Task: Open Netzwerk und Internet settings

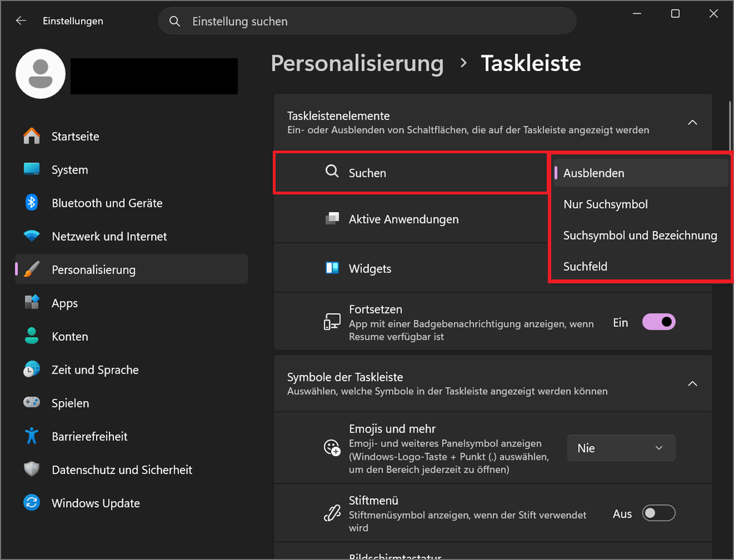Action: click(x=132, y=237)
